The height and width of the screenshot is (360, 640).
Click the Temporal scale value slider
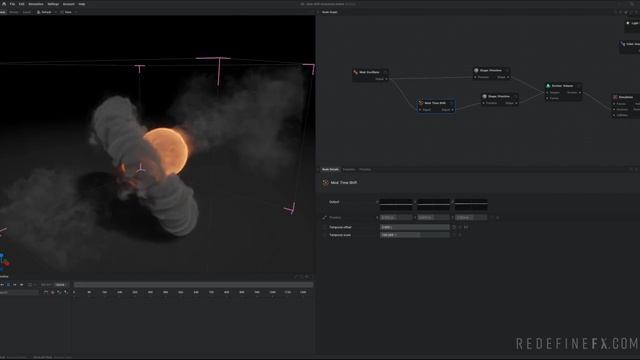415,235
